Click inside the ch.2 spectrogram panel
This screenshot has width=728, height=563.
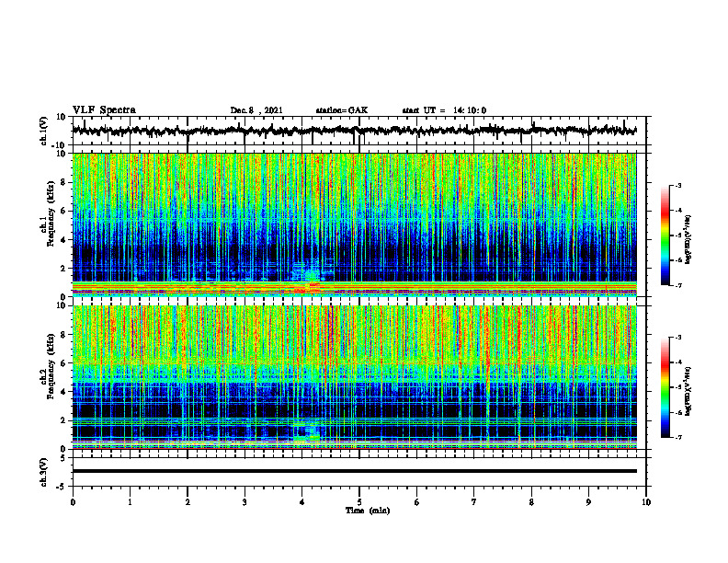(x=355, y=377)
